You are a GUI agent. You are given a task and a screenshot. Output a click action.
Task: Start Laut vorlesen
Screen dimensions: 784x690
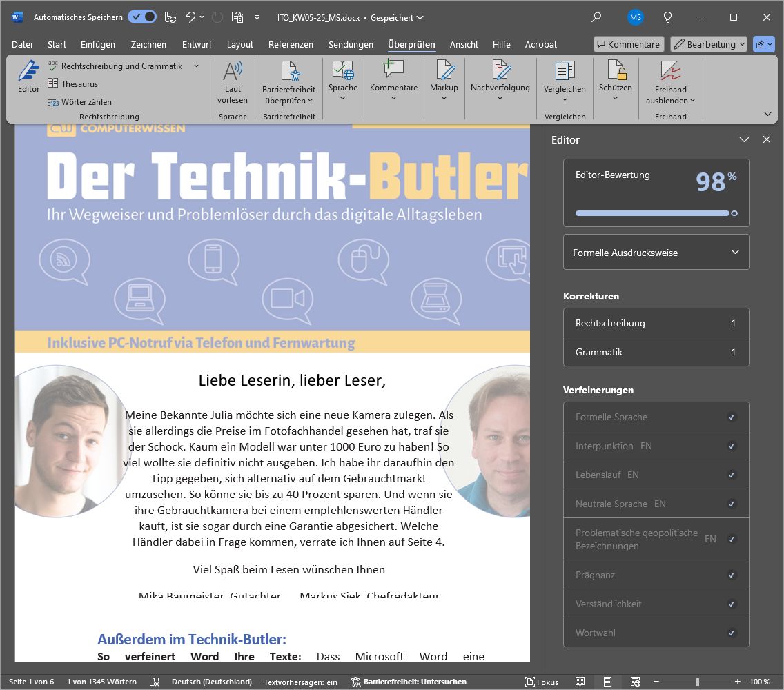[x=233, y=83]
